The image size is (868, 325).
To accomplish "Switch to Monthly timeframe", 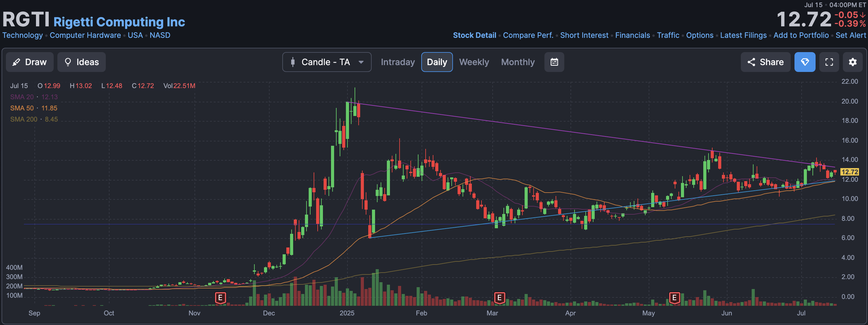I will [x=518, y=62].
